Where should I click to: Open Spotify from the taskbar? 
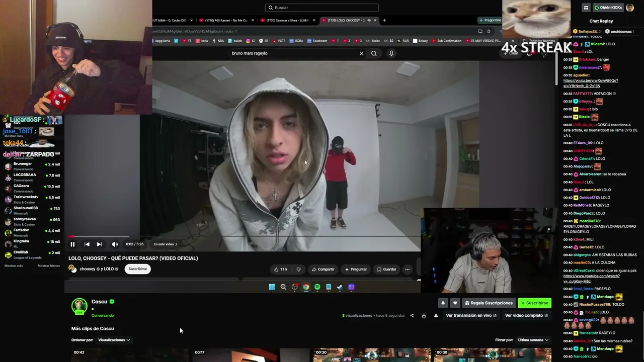pyautogui.click(x=317, y=287)
